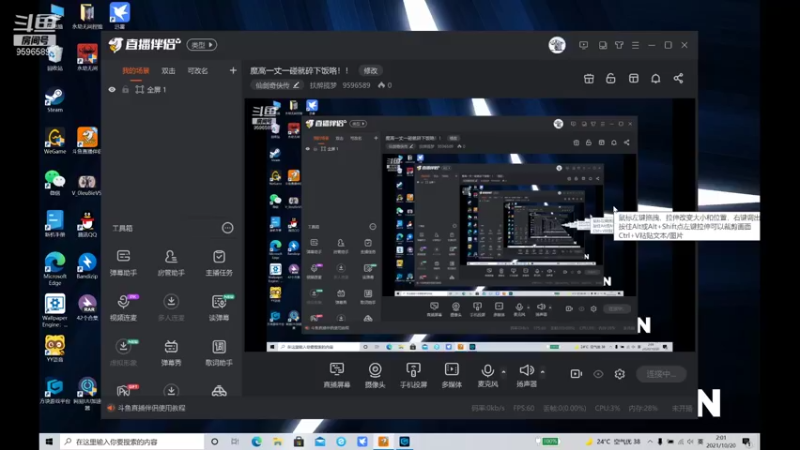
Task: Click the 24°C weather taskbar widget
Action: (x=613, y=441)
